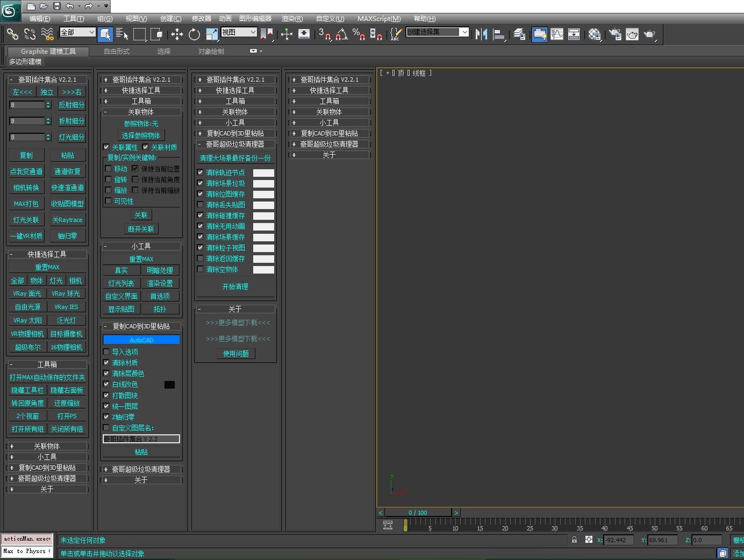This screenshot has height=560, width=744.
Task: Click the Align tool icon
Action: (x=498, y=34)
